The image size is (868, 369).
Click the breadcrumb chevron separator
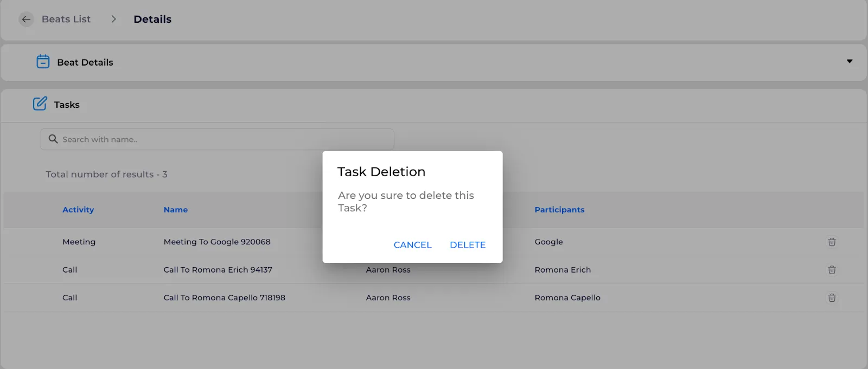point(113,20)
